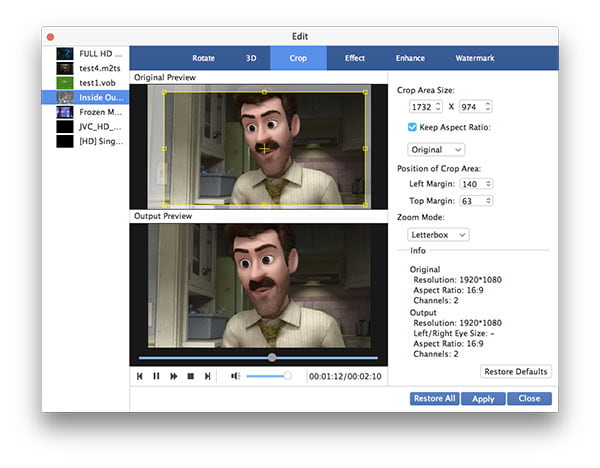Close the Edit dialog

(529, 398)
